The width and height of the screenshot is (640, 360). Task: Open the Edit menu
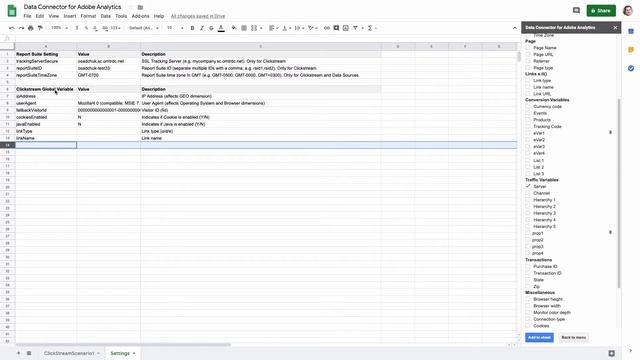coord(40,16)
